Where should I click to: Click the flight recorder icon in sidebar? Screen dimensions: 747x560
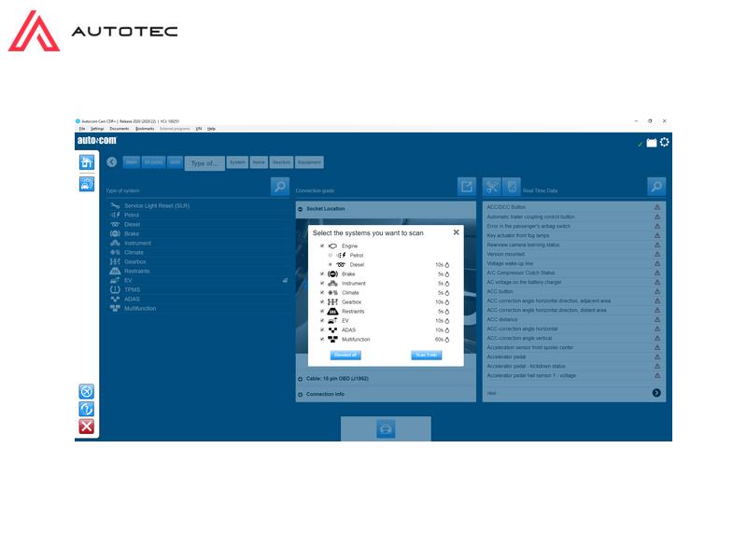[87, 391]
